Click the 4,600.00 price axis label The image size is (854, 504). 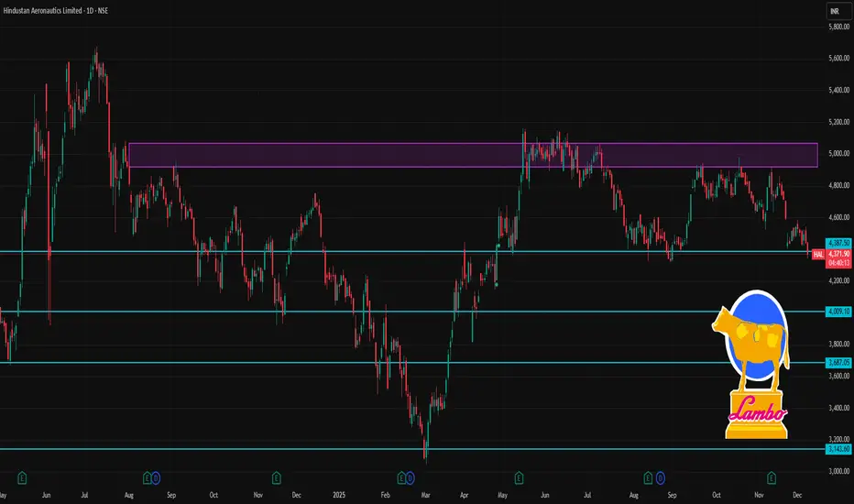point(838,217)
